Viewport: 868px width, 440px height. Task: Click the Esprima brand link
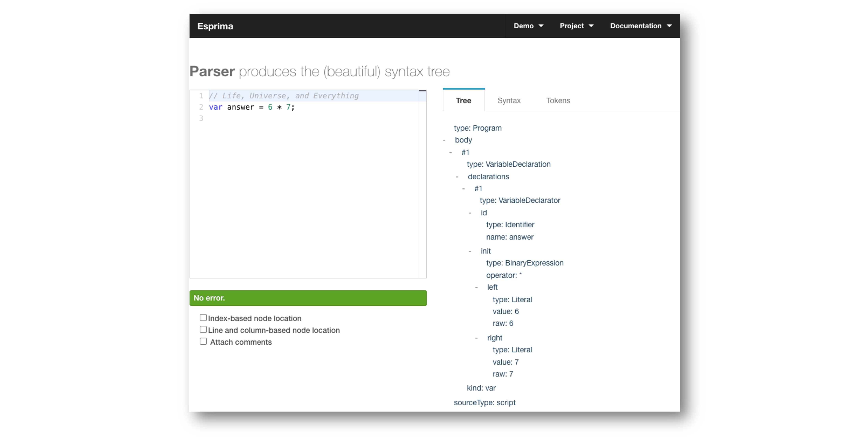coord(215,26)
